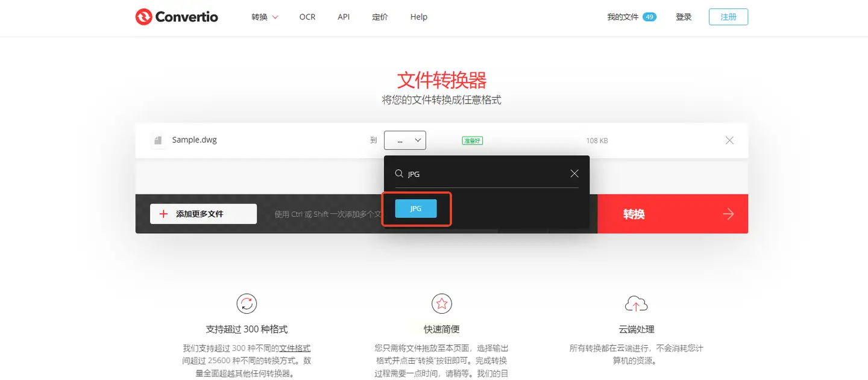
Task: Click the Sample.dwg file icon
Action: tap(158, 140)
